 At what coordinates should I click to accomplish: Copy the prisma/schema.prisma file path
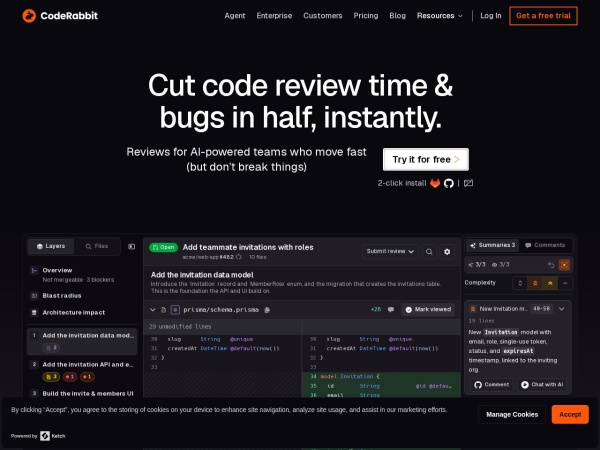267,310
